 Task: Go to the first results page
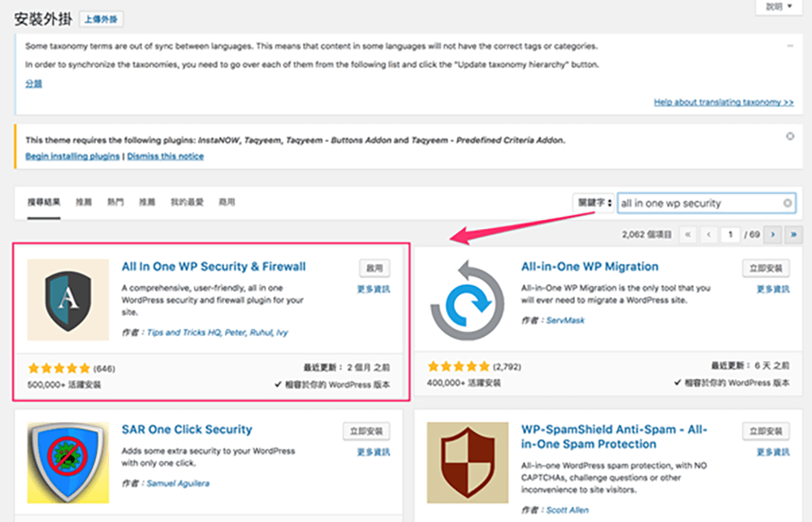[x=688, y=235]
